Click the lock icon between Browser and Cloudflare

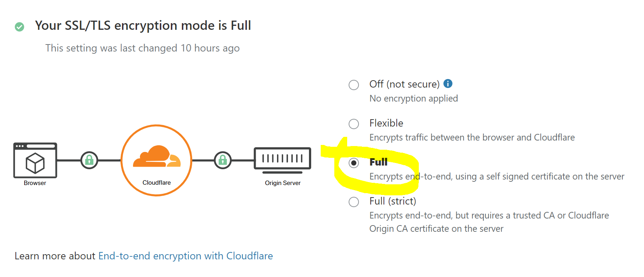[89, 160]
